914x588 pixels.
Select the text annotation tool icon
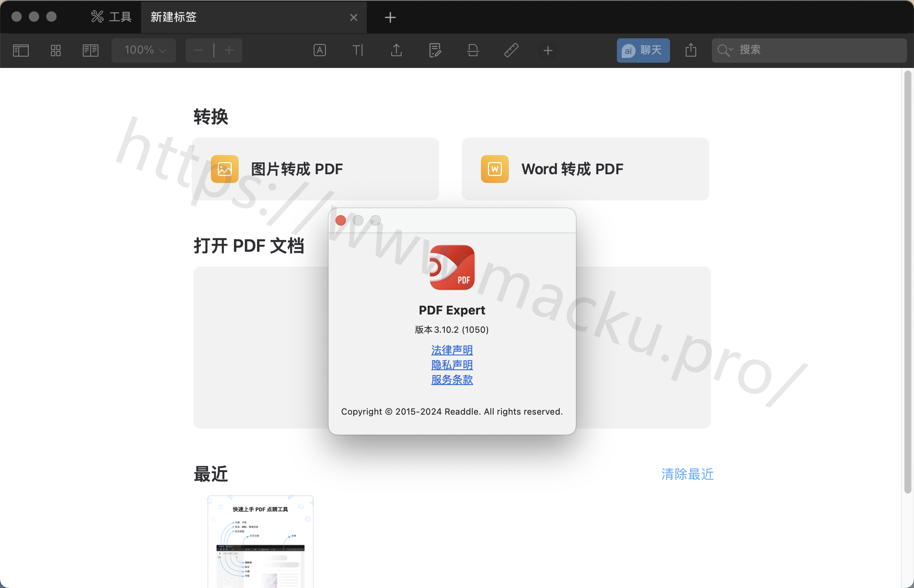pos(320,51)
